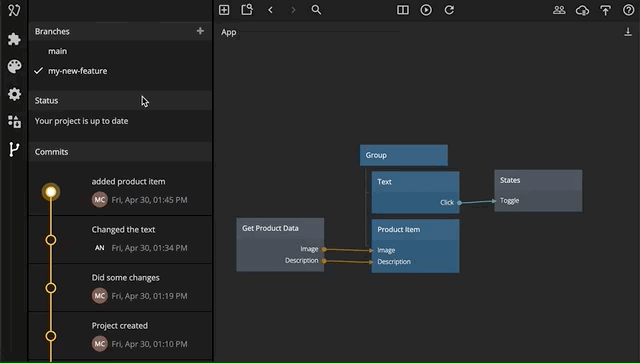Viewport: 640px width, 363px height.
Task: Click the Branches section header
Action: coord(120,31)
